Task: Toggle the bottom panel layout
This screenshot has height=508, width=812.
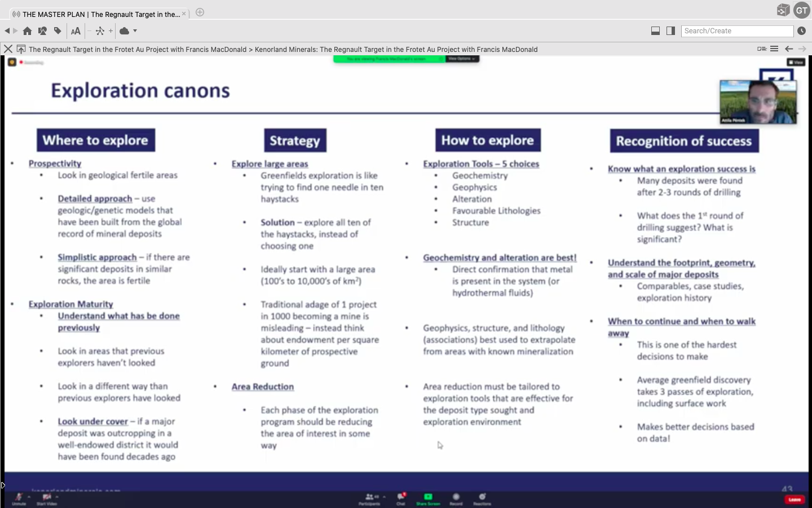Action: click(x=655, y=31)
